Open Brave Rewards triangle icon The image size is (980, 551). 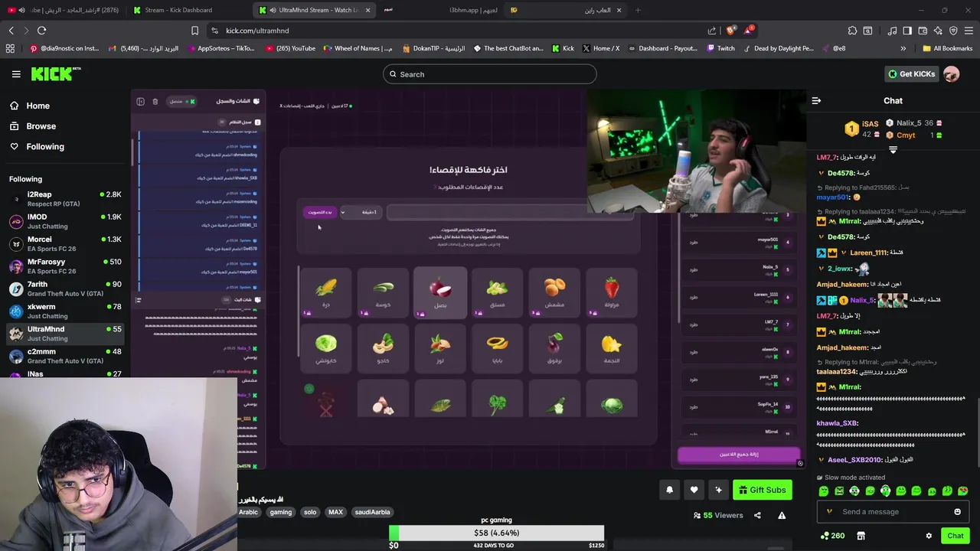750,31
